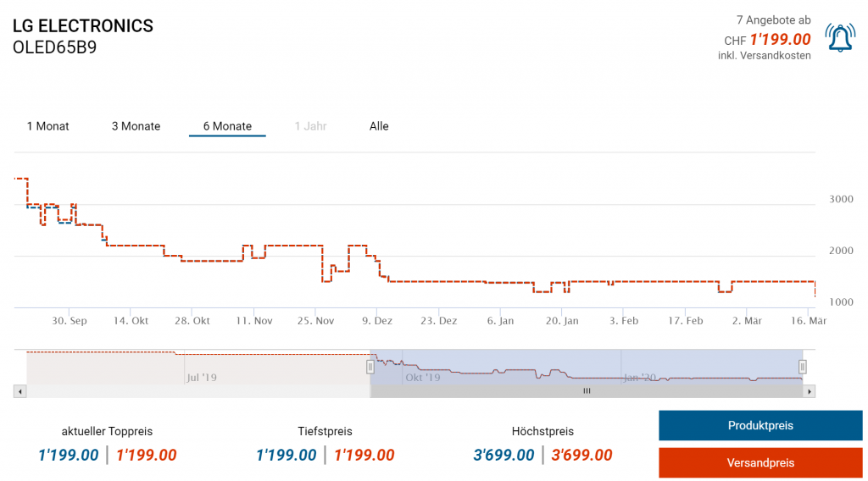Click the OLED65B9 model name

pyautogui.click(x=54, y=47)
